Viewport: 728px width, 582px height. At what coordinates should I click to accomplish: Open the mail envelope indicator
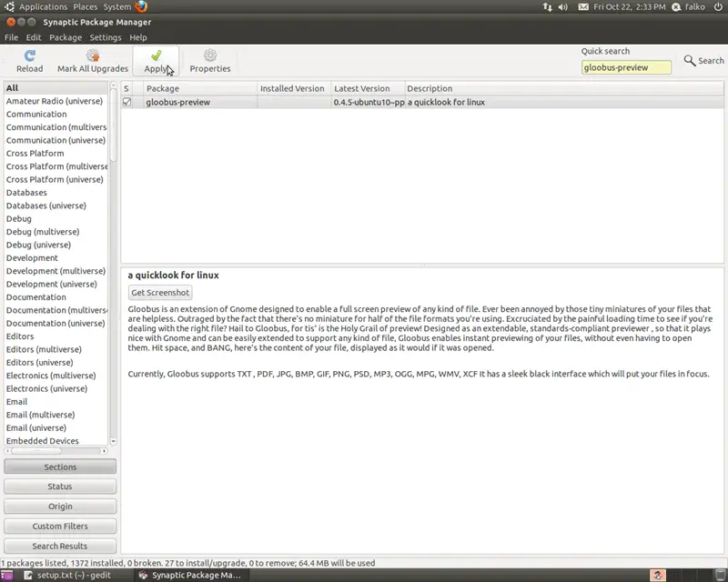click(x=583, y=7)
